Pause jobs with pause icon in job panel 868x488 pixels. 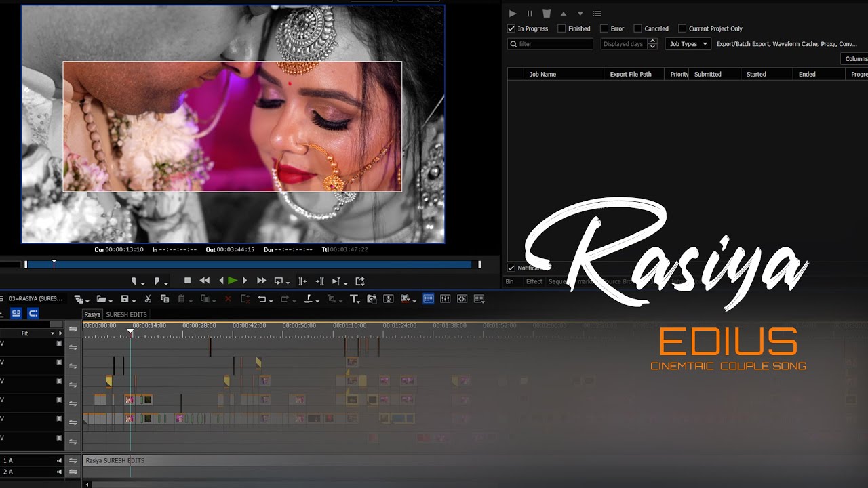[x=530, y=14]
